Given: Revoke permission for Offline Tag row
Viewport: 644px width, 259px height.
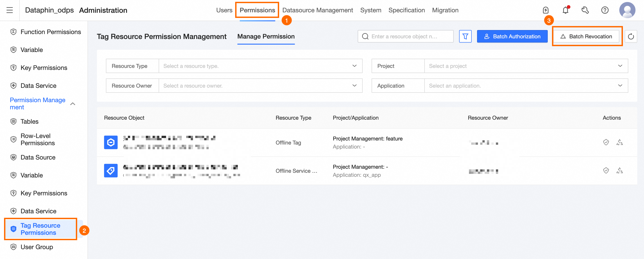Looking at the screenshot, I should (620, 142).
